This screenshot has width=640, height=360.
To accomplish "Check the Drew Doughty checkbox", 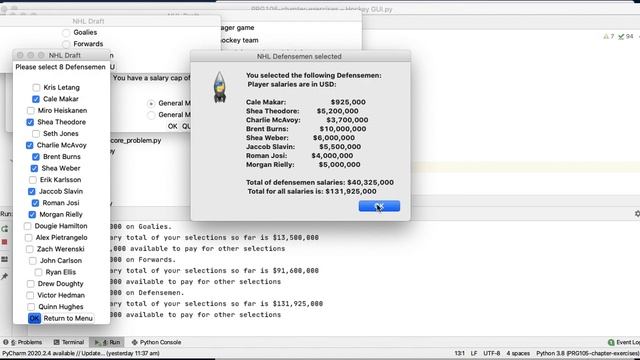I will 31,284.
